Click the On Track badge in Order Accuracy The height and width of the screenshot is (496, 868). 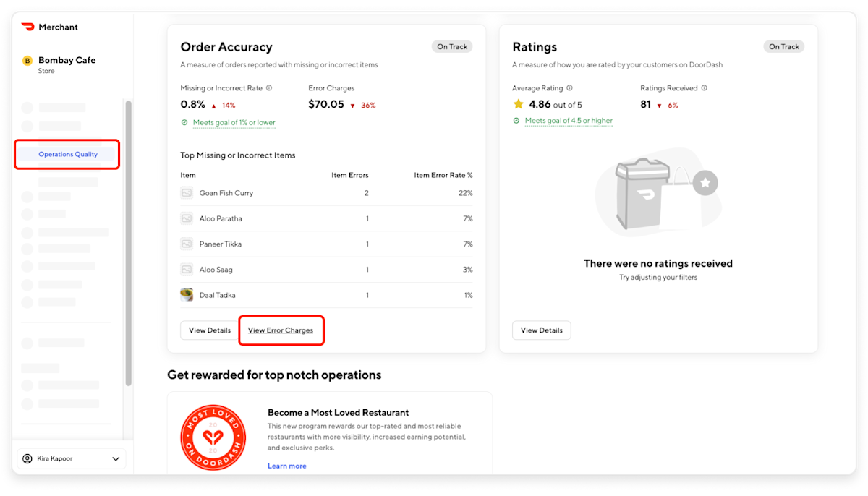tap(452, 46)
